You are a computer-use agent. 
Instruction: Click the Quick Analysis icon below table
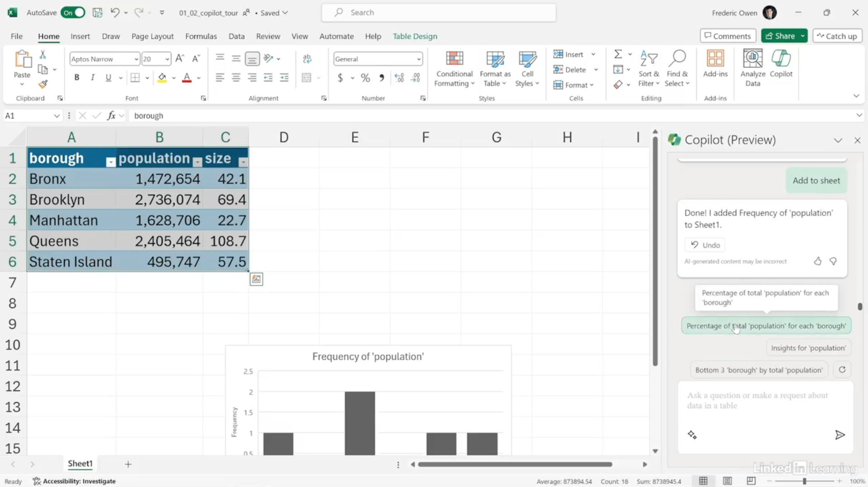pyautogui.click(x=256, y=279)
